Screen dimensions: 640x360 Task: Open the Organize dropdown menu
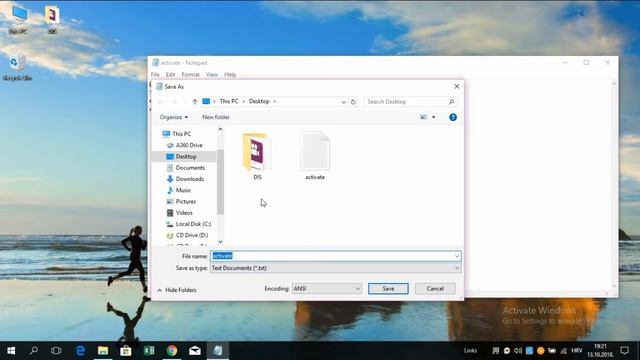pos(173,117)
